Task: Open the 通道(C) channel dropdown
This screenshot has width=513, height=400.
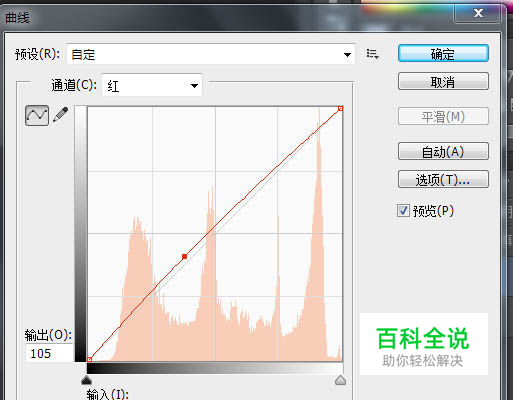Action: point(152,85)
